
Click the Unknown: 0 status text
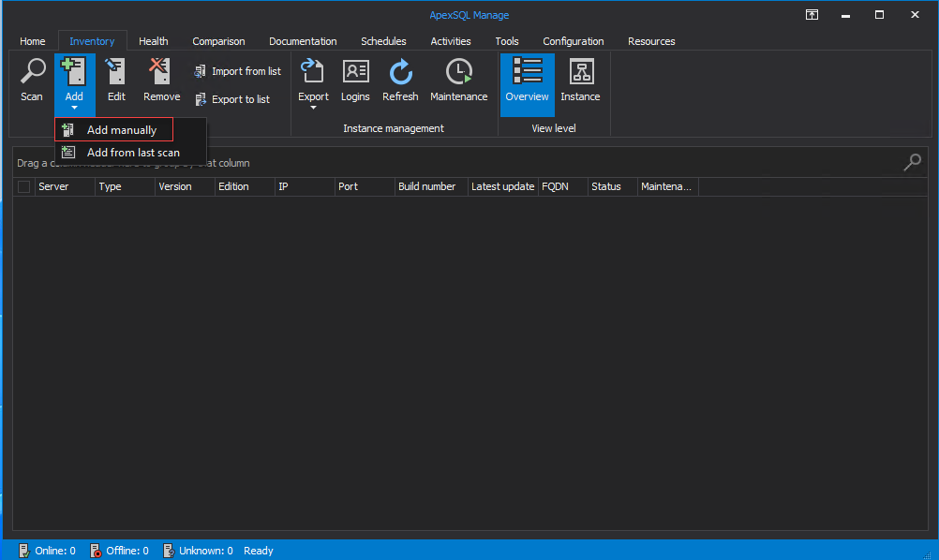(205, 551)
